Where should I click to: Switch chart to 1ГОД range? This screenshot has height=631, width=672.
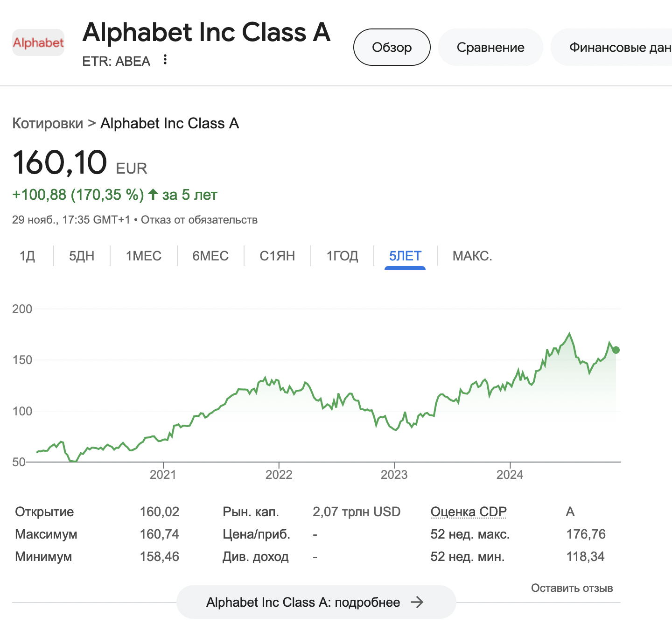pos(342,256)
